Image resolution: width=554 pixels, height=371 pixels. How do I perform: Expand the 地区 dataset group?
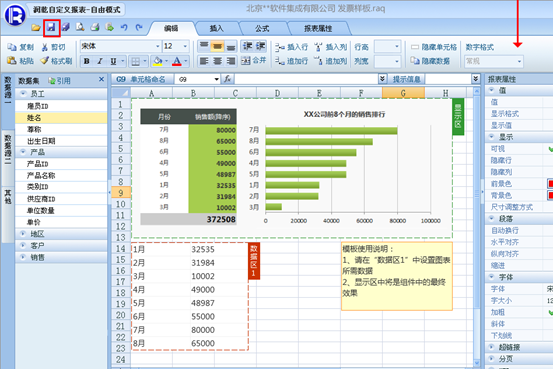click(23, 234)
